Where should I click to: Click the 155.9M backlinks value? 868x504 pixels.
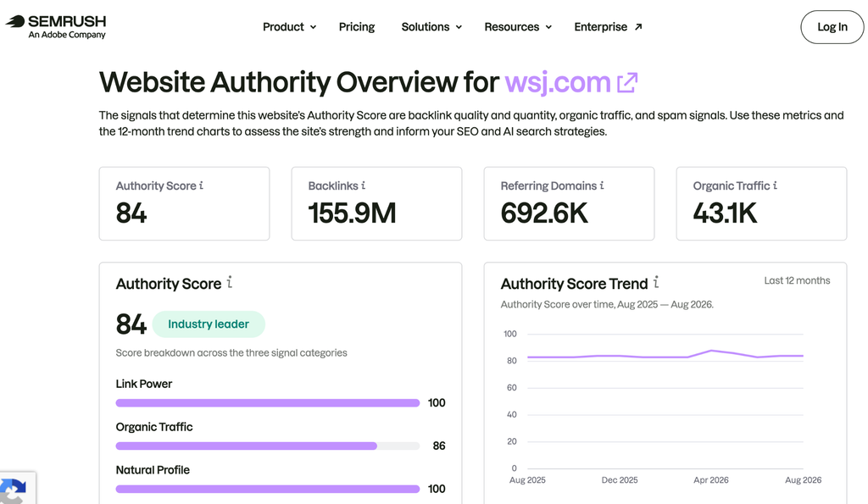pyautogui.click(x=352, y=213)
